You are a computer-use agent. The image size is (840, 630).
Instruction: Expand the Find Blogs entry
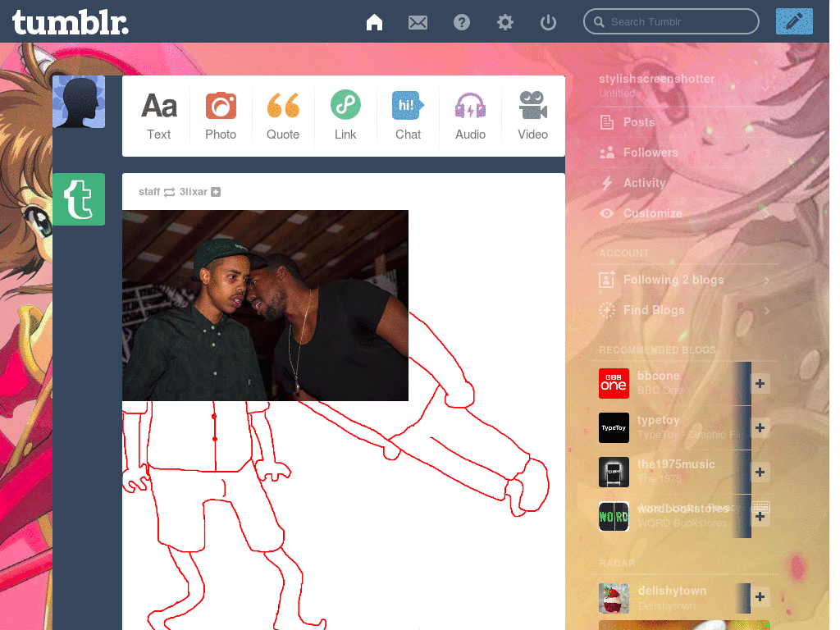[x=766, y=311]
